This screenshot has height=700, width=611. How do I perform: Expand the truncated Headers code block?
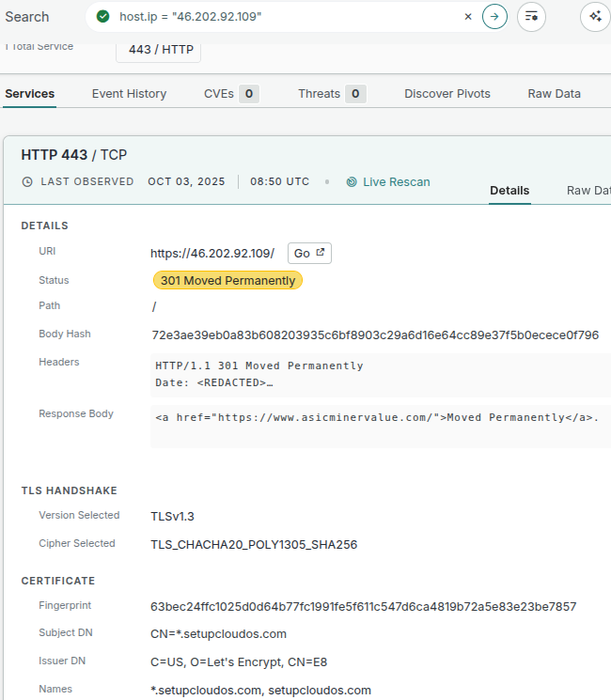tap(376, 374)
